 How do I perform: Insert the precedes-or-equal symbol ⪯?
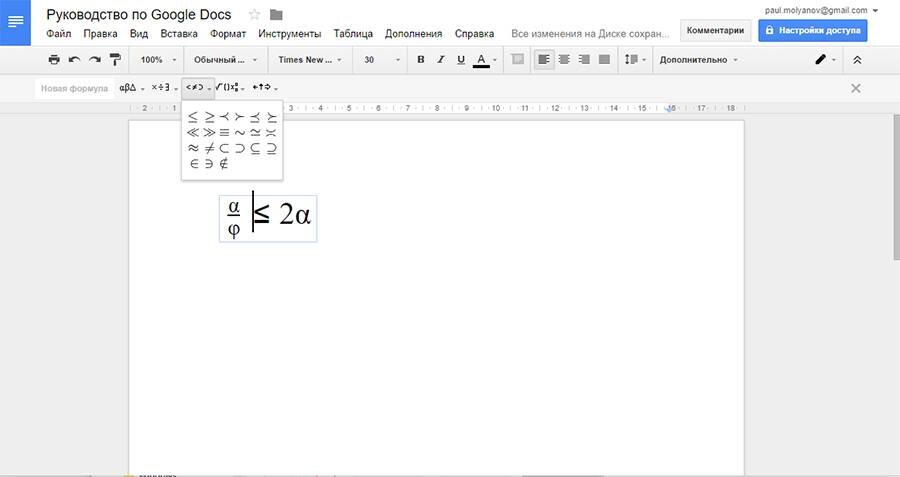pyautogui.click(x=255, y=117)
